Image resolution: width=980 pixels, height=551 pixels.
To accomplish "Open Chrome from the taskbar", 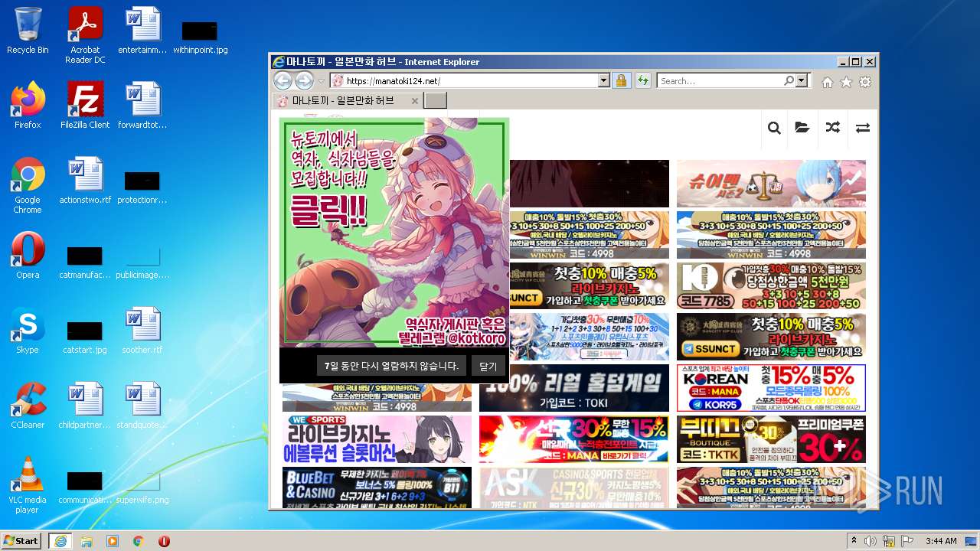I will point(139,541).
